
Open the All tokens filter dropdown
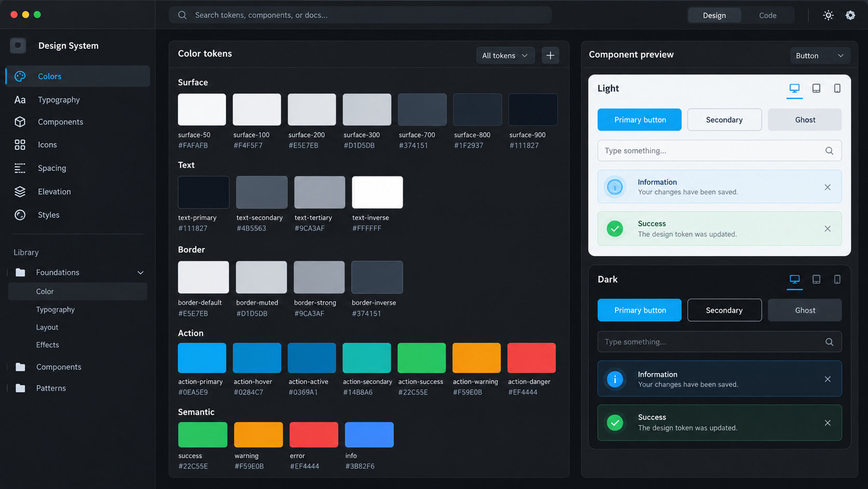coord(505,56)
